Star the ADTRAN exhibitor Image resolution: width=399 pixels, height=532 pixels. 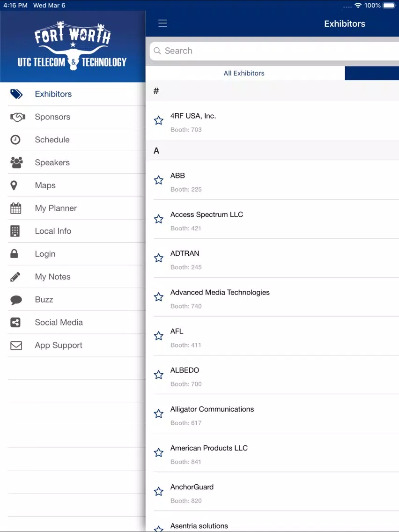point(158,258)
